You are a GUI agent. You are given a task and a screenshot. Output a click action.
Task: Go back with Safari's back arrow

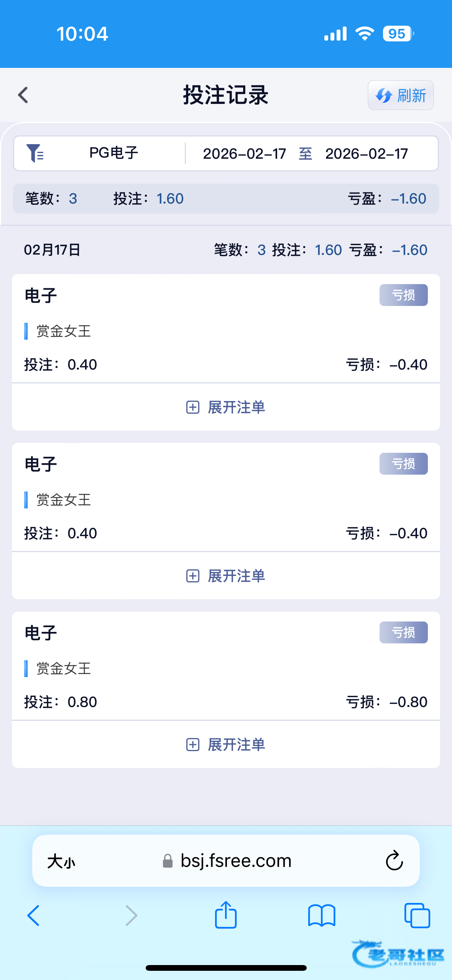(x=34, y=916)
